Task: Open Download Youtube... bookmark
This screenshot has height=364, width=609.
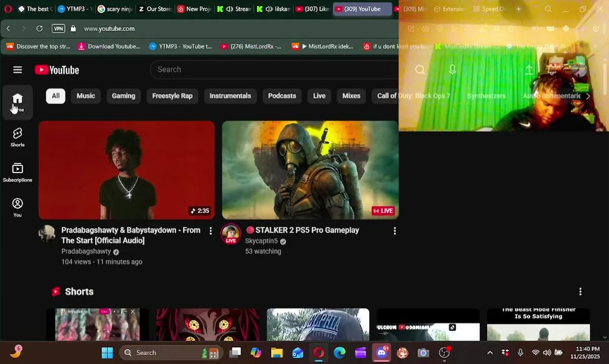Action: pyautogui.click(x=109, y=47)
